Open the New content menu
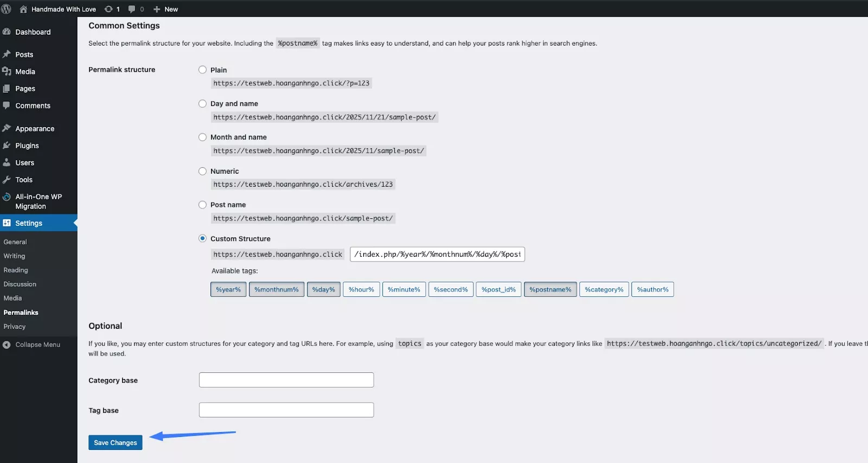This screenshot has height=463, width=868. [166, 9]
